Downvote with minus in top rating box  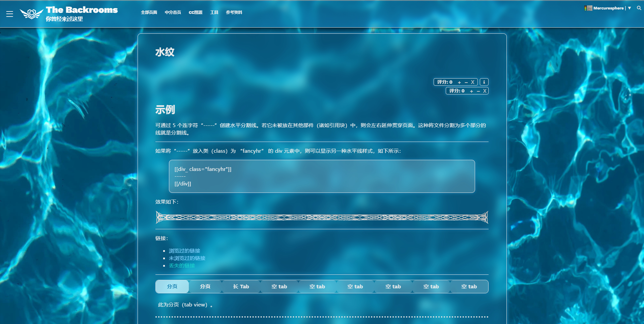(466, 82)
